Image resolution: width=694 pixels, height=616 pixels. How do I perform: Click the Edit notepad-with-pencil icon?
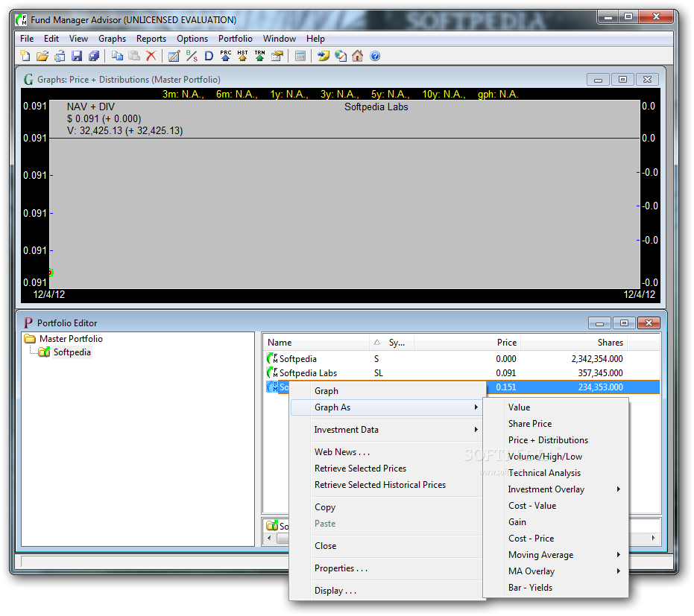[174, 56]
